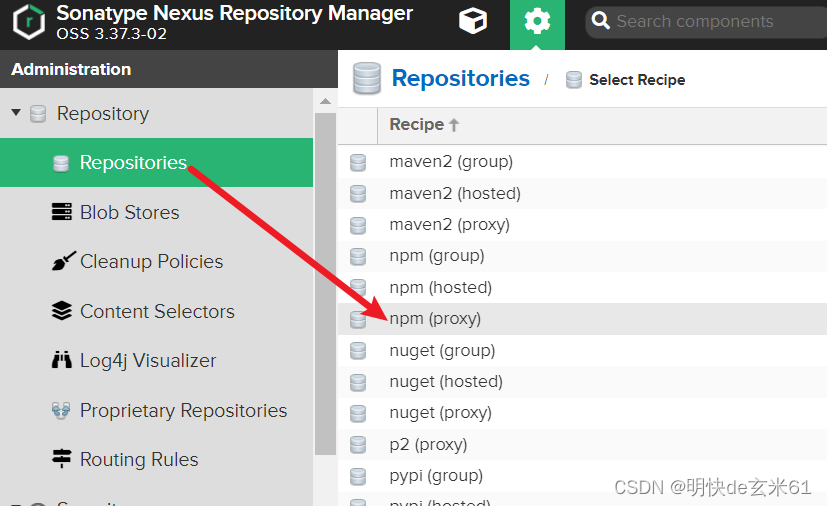This screenshot has width=827, height=506.
Task: Click the sidebar scroll-up arrow
Action: tap(325, 101)
